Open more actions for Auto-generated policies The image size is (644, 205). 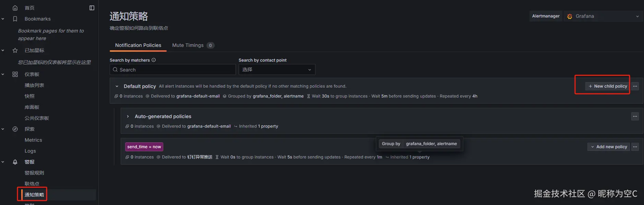pyautogui.click(x=635, y=116)
